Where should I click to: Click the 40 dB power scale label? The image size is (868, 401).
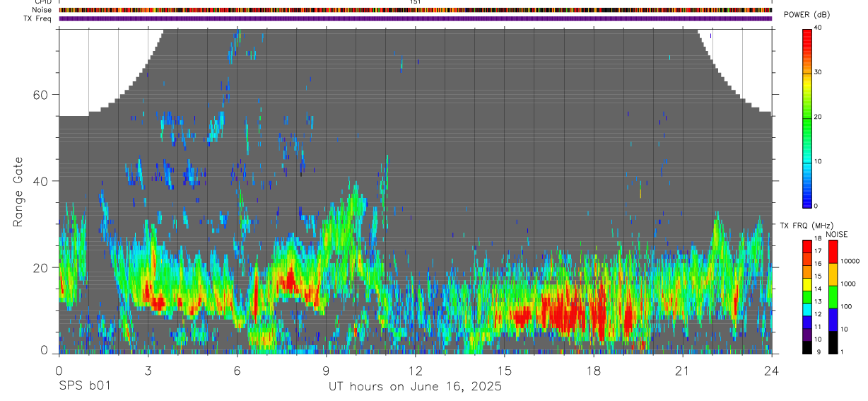click(x=818, y=27)
